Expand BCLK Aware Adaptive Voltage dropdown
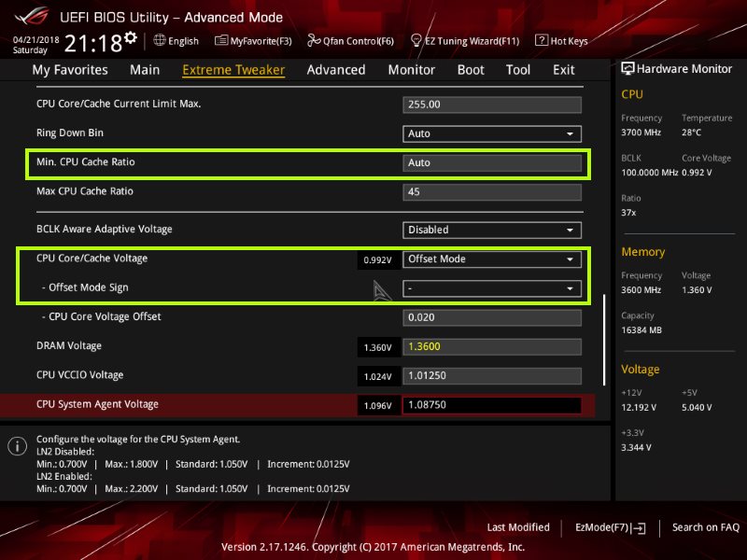Viewport: 747px width, 560px height. click(x=492, y=230)
